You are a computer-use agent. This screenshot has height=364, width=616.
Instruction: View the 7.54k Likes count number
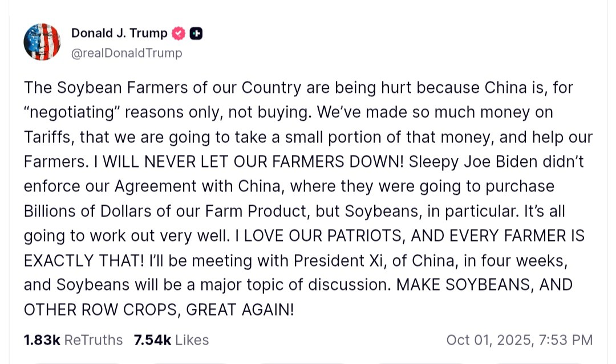pyautogui.click(x=152, y=340)
